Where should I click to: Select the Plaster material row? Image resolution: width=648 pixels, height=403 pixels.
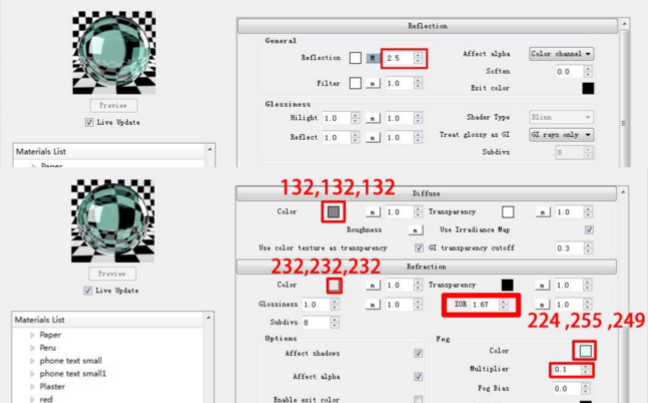(52, 387)
